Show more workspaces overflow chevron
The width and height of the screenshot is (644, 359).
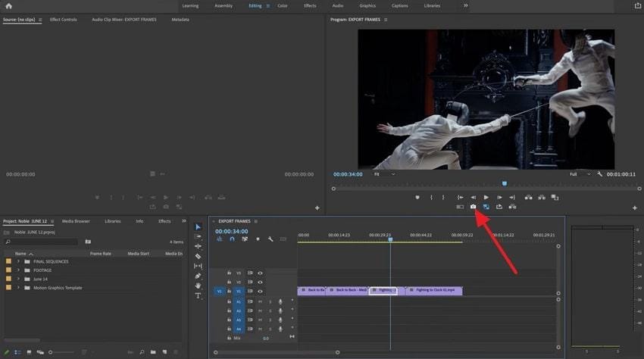466,6
